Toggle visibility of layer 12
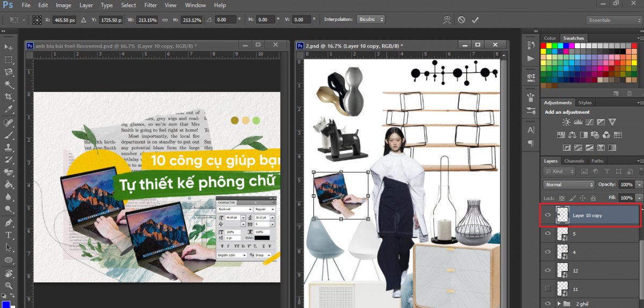 coord(547,270)
